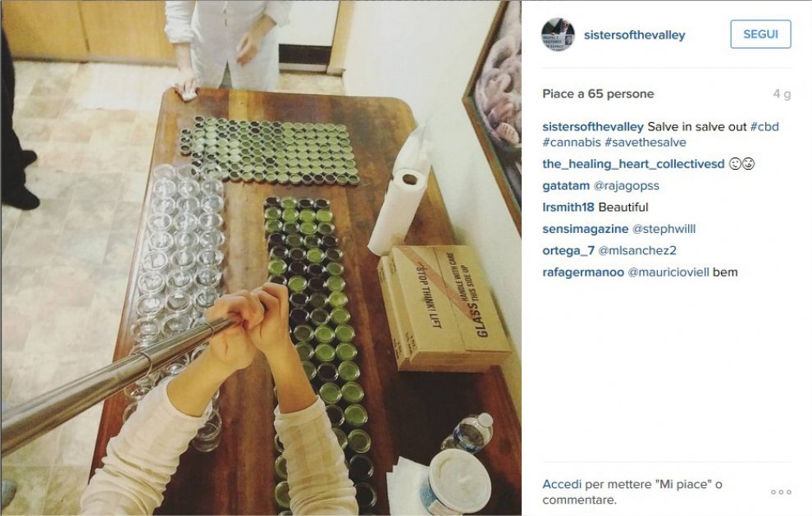The width and height of the screenshot is (812, 516).
Task: Visit the sensimagazine profile
Action: coord(585,229)
